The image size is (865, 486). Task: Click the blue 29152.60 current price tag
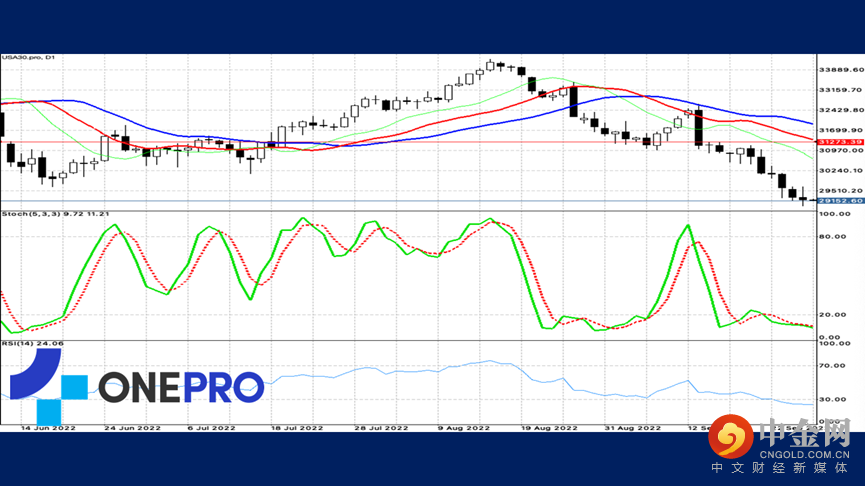tap(841, 201)
